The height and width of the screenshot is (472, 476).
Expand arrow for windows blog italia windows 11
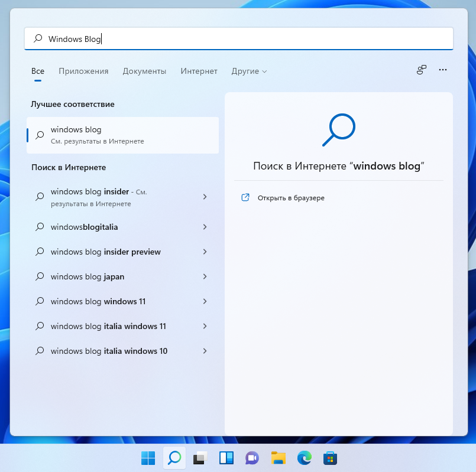pyautogui.click(x=205, y=327)
